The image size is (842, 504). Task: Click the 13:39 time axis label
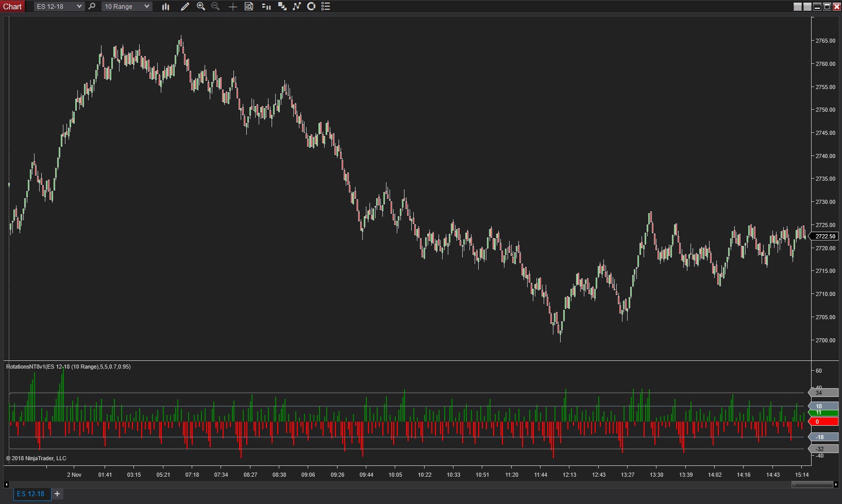pyautogui.click(x=686, y=475)
